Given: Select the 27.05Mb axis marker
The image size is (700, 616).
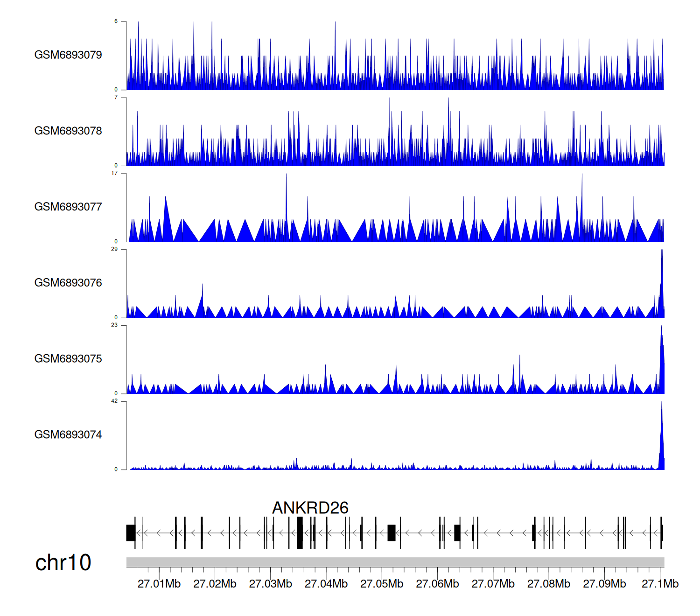Looking at the screenshot, I should pos(382,584).
